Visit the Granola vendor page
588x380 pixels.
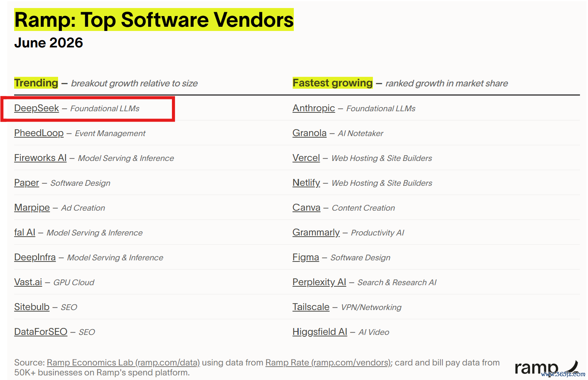click(x=309, y=133)
